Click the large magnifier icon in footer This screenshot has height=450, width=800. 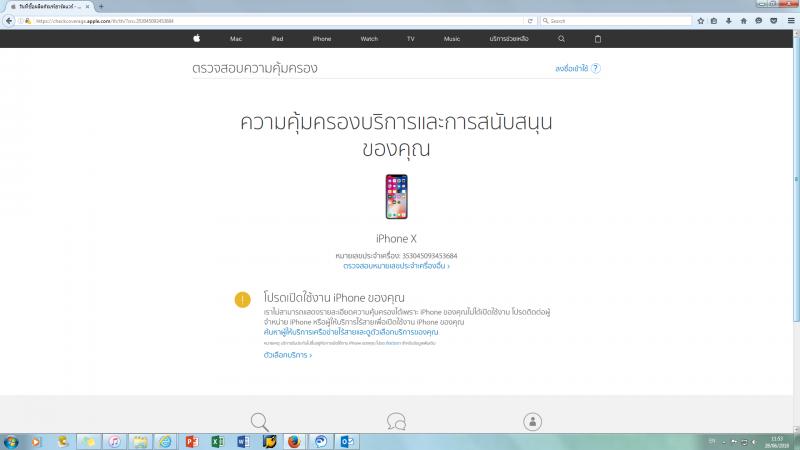[259, 422]
